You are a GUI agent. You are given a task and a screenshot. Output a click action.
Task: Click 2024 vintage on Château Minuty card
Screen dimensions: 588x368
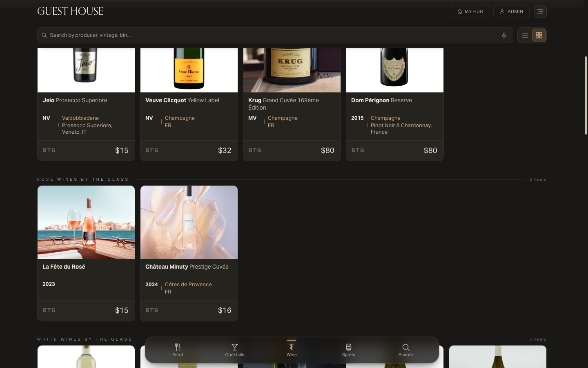[x=151, y=285]
